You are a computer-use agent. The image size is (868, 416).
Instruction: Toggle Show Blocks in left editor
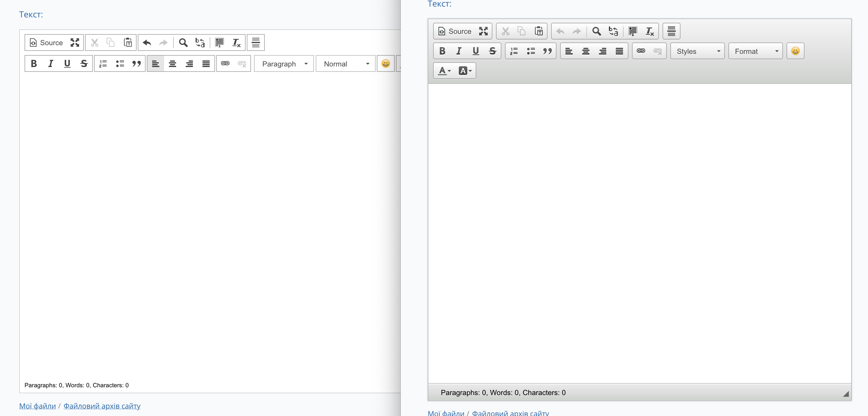pos(256,42)
